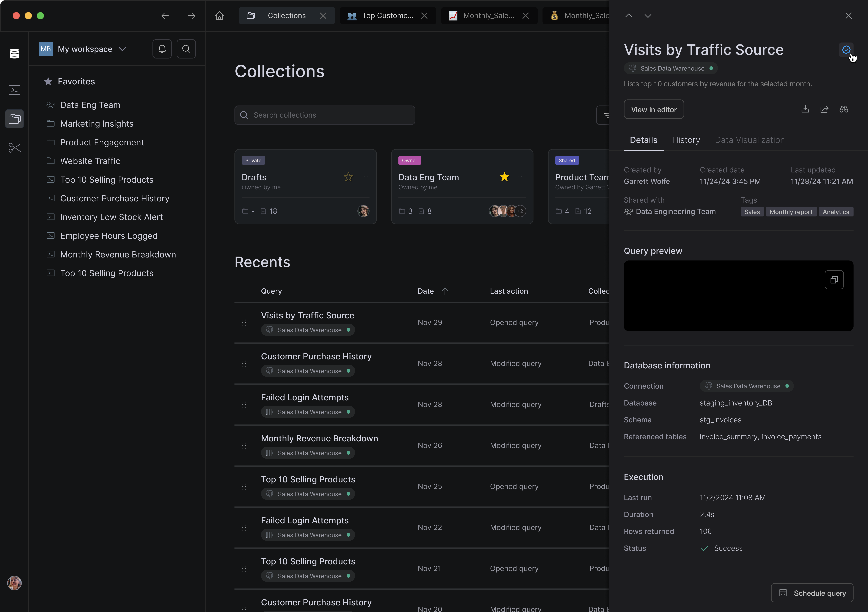868x612 pixels.
Task: Copy the query preview using the copy icon
Action: click(834, 280)
